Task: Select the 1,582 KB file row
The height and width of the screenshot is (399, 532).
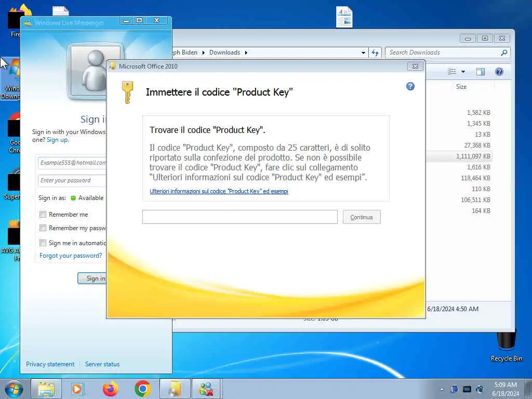Action: coord(460,113)
